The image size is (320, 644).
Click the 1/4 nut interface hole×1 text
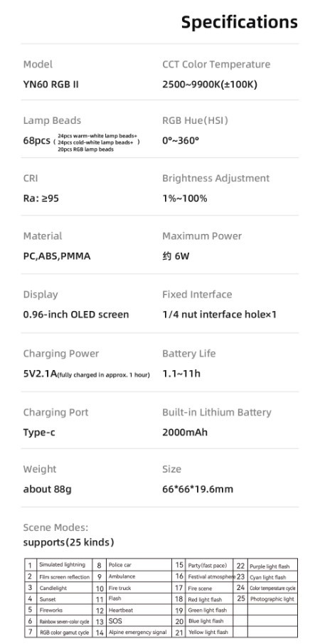[x=220, y=315]
